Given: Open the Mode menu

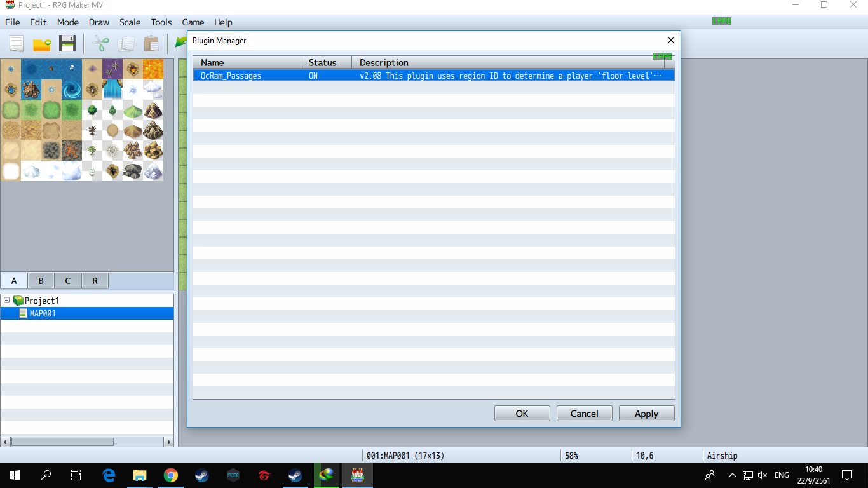Looking at the screenshot, I should (x=68, y=22).
